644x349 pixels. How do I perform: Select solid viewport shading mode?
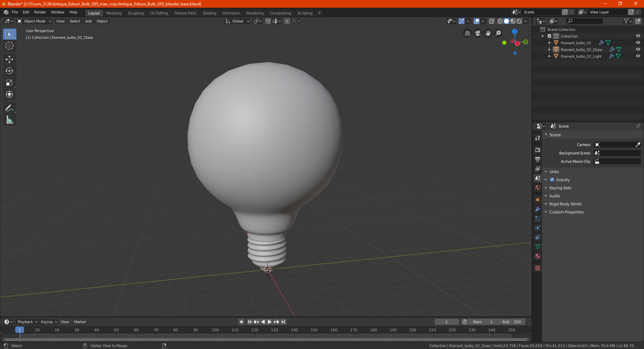point(506,21)
